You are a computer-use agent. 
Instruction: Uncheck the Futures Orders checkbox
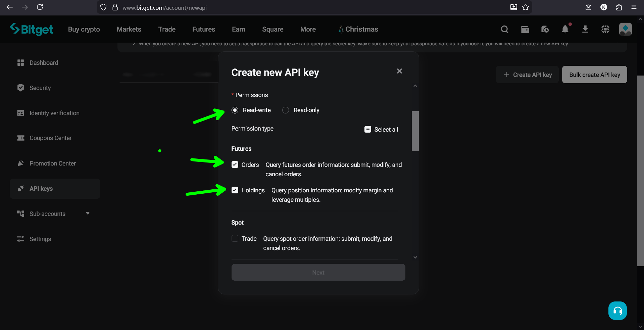[x=235, y=164]
